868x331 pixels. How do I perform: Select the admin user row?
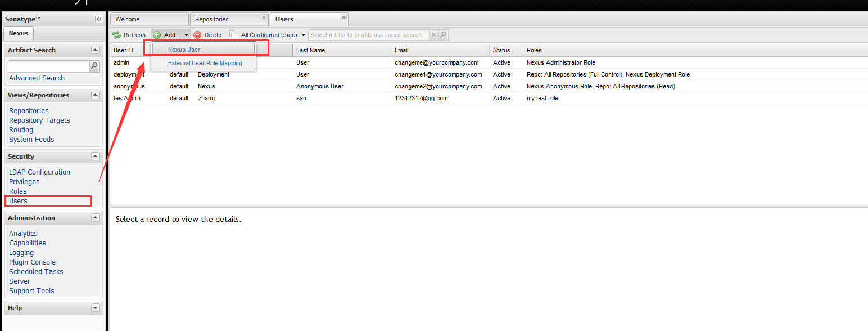[489, 62]
